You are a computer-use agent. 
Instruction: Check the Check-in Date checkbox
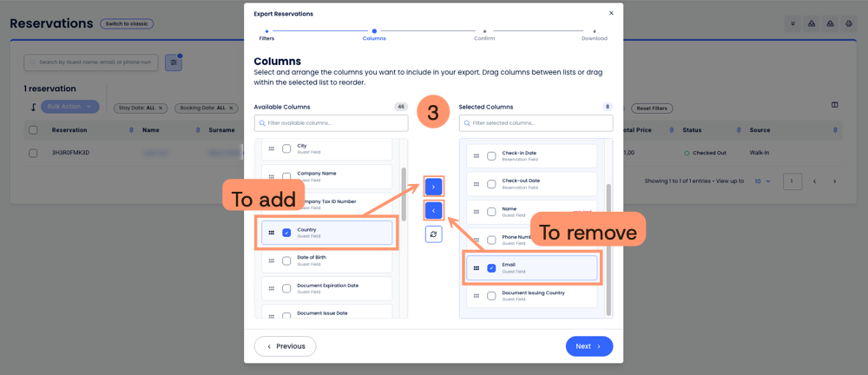pyautogui.click(x=491, y=155)
